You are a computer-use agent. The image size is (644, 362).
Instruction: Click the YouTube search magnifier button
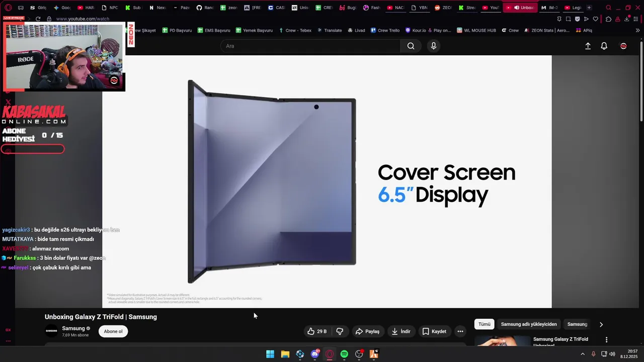tap(411, 46)
